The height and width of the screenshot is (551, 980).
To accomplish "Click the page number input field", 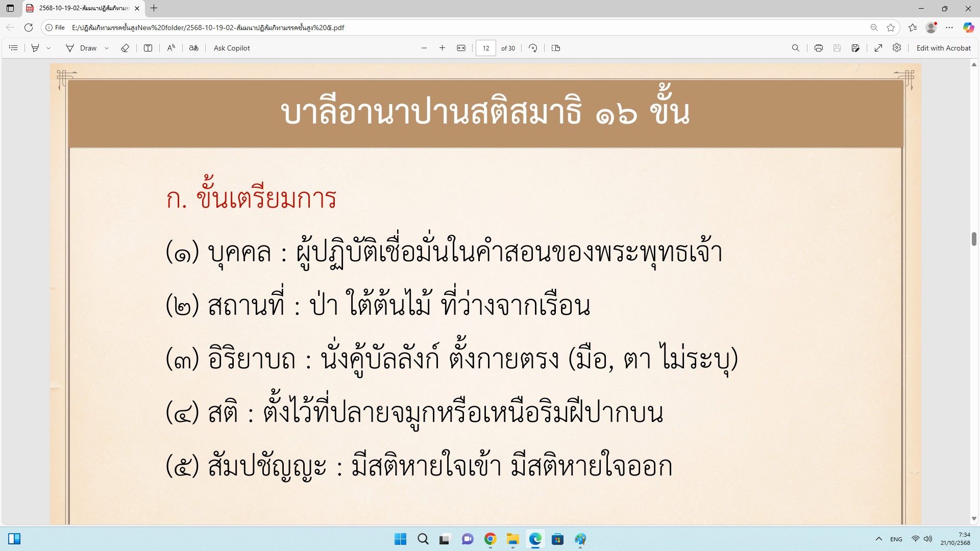I will click(485, 48).
